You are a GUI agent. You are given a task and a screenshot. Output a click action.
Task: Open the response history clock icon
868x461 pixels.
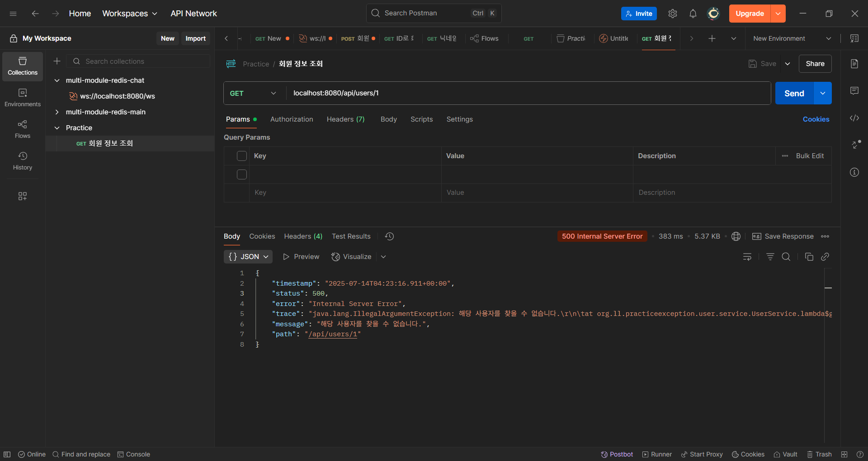(x=389, y=236)
